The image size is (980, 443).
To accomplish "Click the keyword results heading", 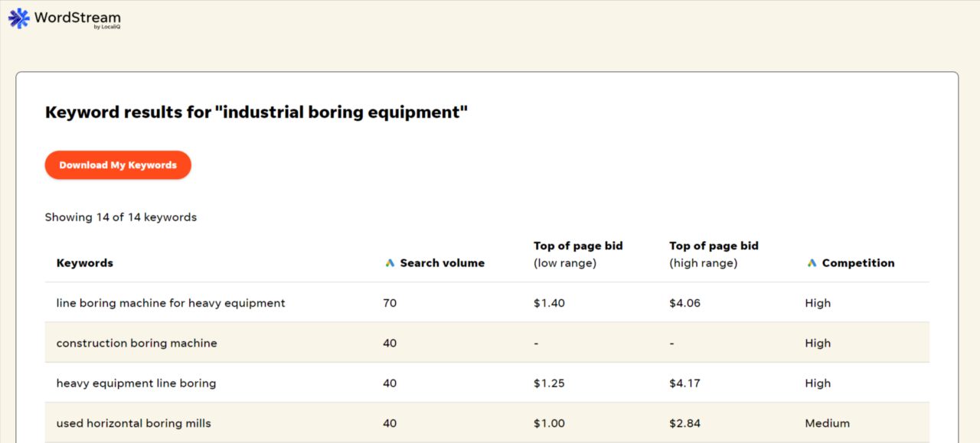I will [x=256, y=112].
